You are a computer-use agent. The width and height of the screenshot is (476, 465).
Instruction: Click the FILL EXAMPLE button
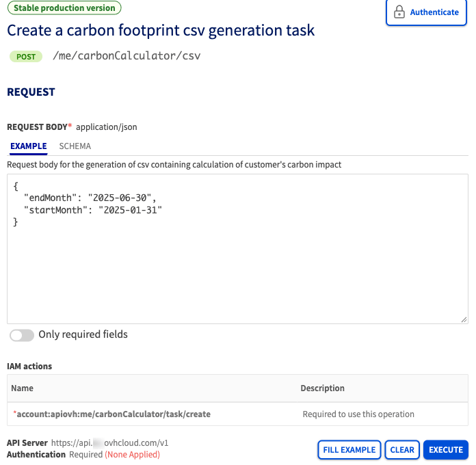tap(349, 449)
